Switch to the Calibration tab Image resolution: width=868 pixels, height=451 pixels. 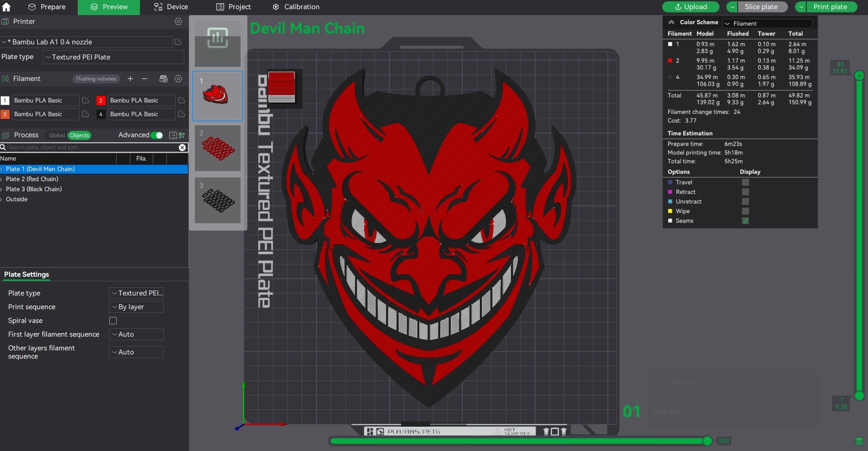tap(296, 7)
